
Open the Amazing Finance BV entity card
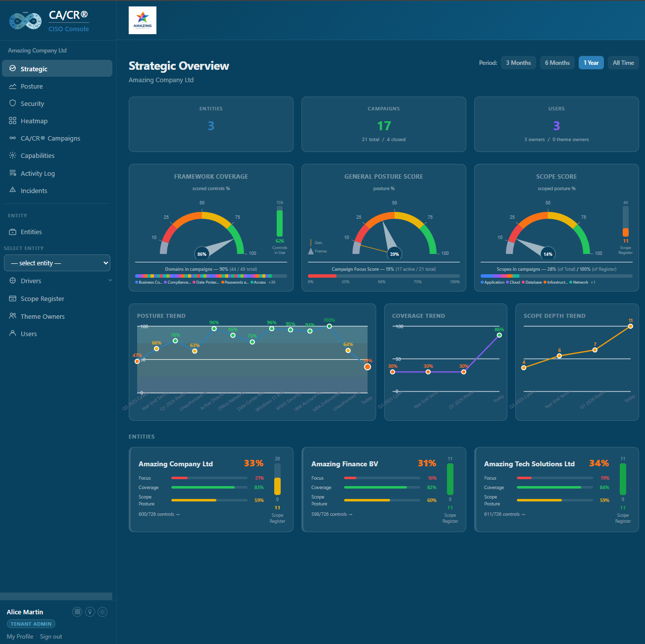(x=384, y=490)
